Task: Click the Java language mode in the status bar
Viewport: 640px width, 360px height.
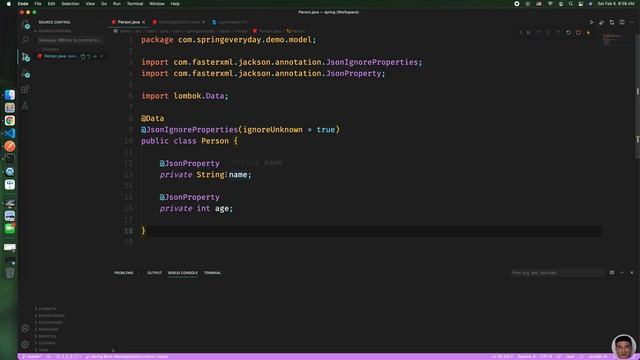Action: tap(570, 357)
